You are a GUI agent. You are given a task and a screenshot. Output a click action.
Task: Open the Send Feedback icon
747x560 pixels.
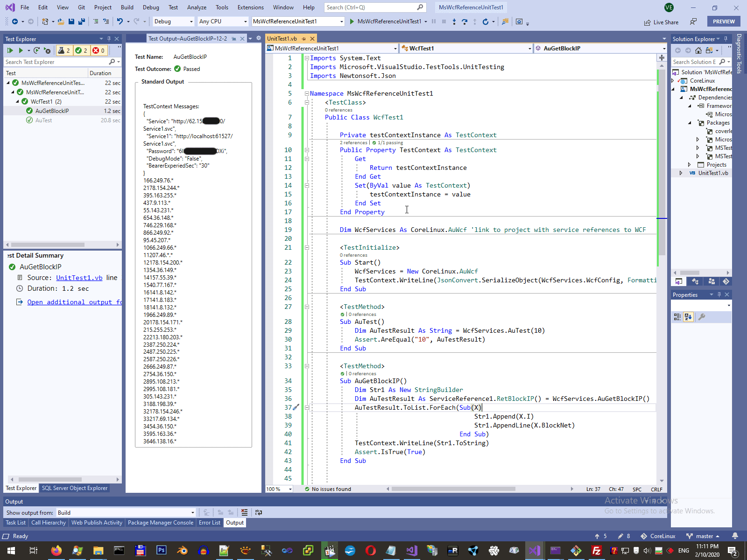pos(694,21)
